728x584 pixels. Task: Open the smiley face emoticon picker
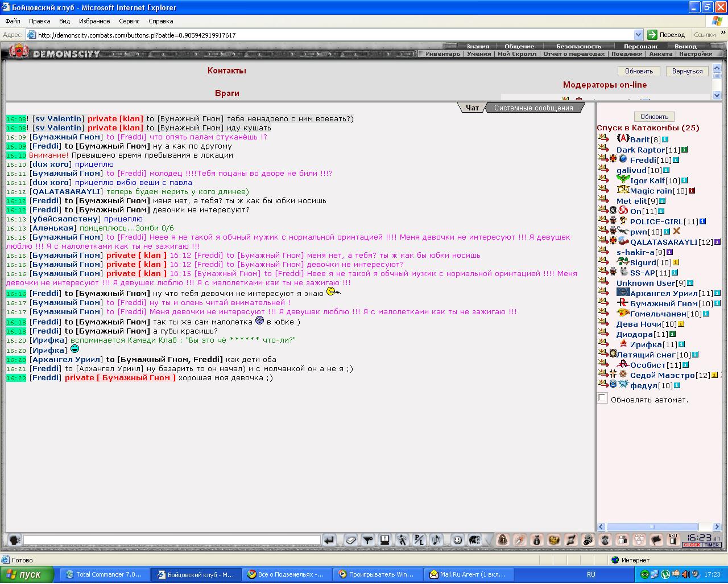457,540
